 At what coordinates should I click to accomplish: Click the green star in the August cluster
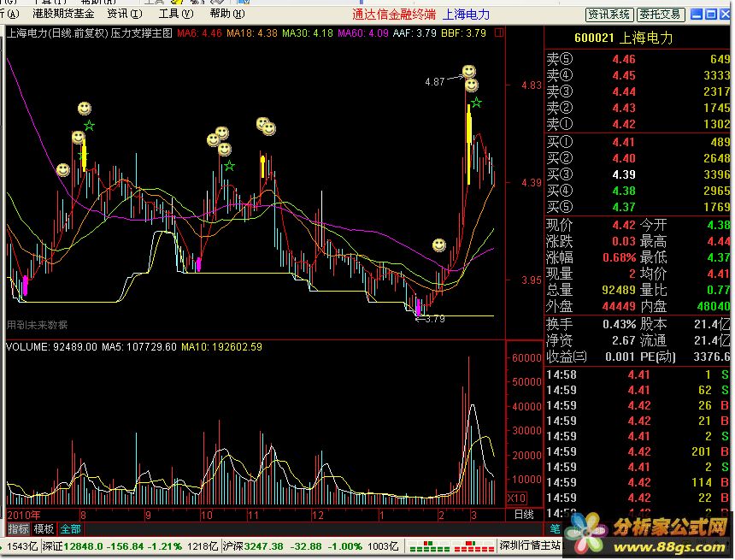[89, 126]
